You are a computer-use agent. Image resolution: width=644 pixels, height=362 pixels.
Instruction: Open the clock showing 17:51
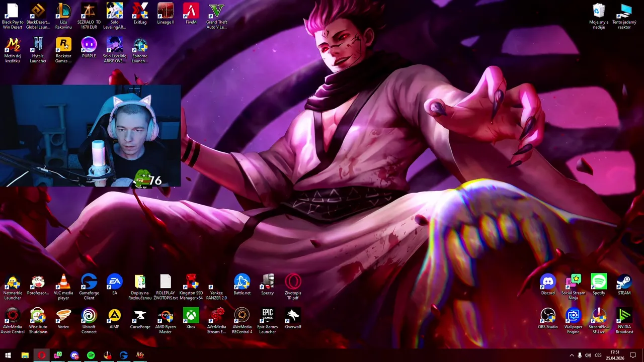(x=615, y=355)
